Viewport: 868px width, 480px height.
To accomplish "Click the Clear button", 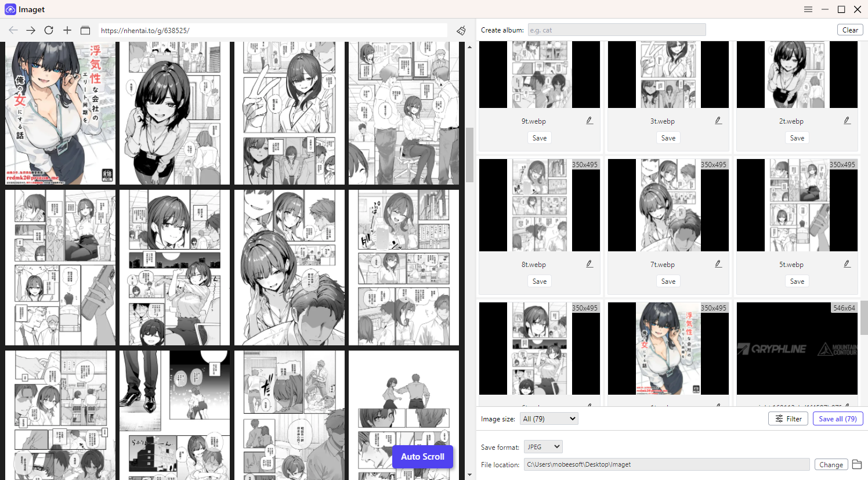I will point(850,30).
